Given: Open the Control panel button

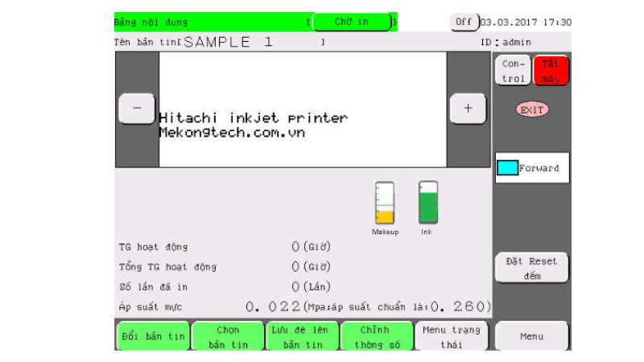Looking at the screenshot, I should [x=513, y=71].
